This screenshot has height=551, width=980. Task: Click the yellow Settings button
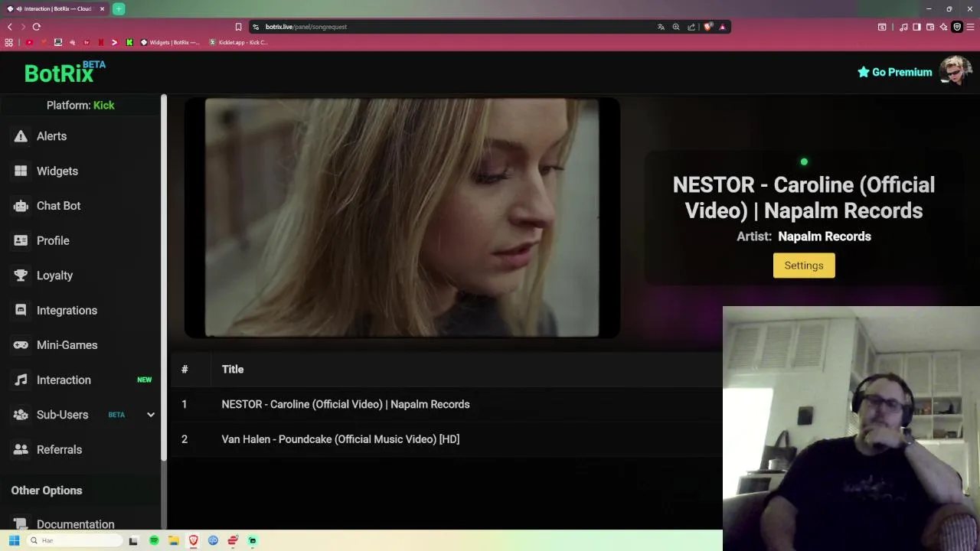(x=804, y=266)
